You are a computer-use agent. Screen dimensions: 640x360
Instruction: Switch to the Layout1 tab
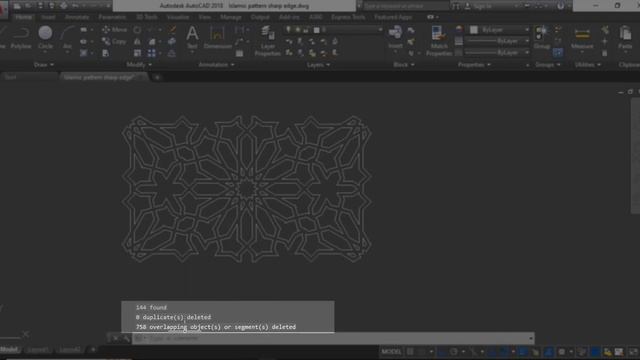(x=38, y=350)
